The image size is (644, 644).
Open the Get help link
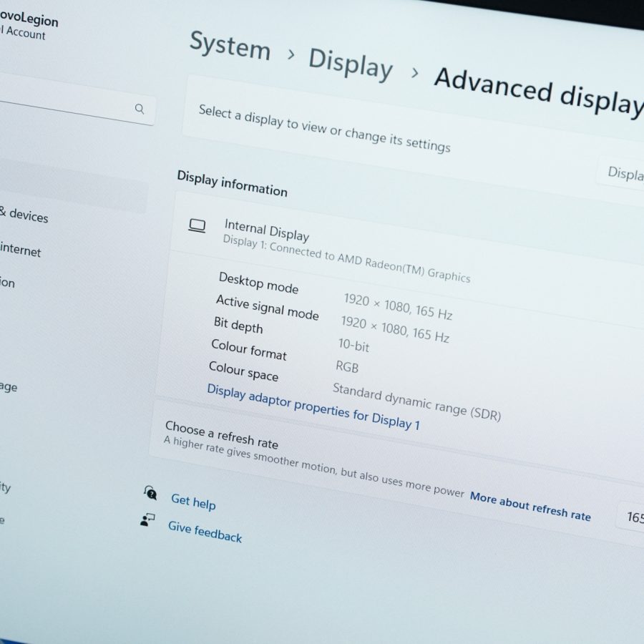[x=193, y=502]
